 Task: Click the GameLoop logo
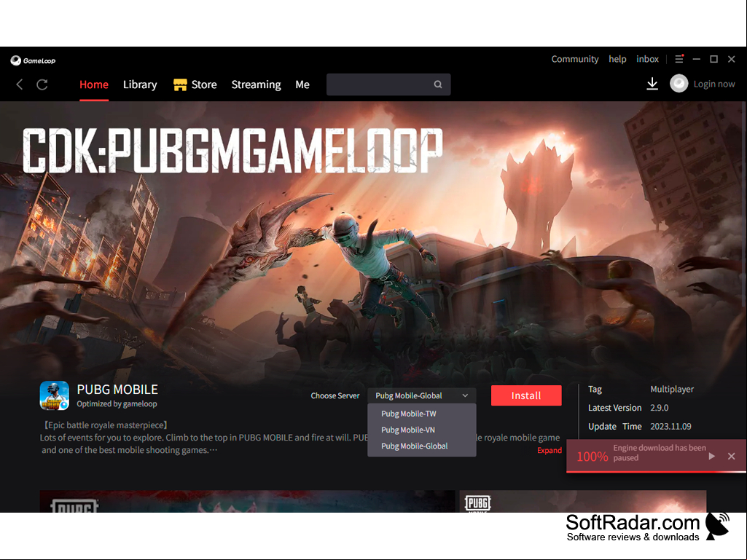pos(33,60)
